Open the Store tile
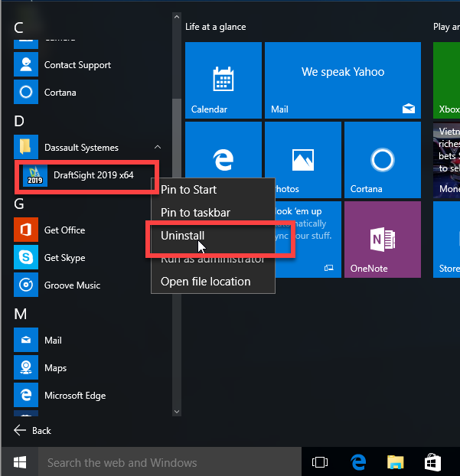Viewport: 460px width, 476px height. [446, 240]
